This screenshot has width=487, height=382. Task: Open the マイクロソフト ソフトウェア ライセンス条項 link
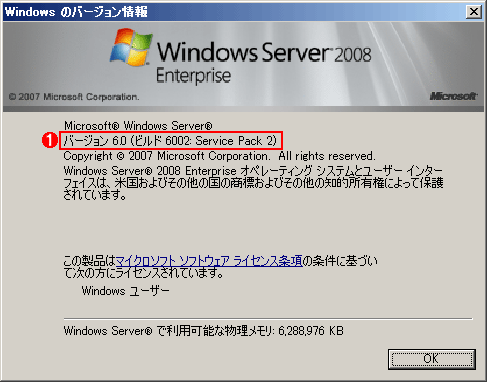(209, 261)
